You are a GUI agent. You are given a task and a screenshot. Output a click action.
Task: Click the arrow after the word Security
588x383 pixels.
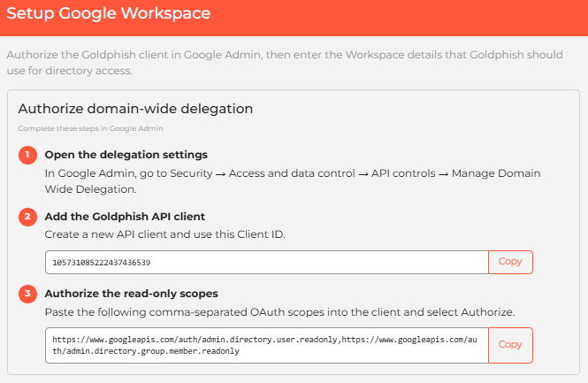coord(220,174)
